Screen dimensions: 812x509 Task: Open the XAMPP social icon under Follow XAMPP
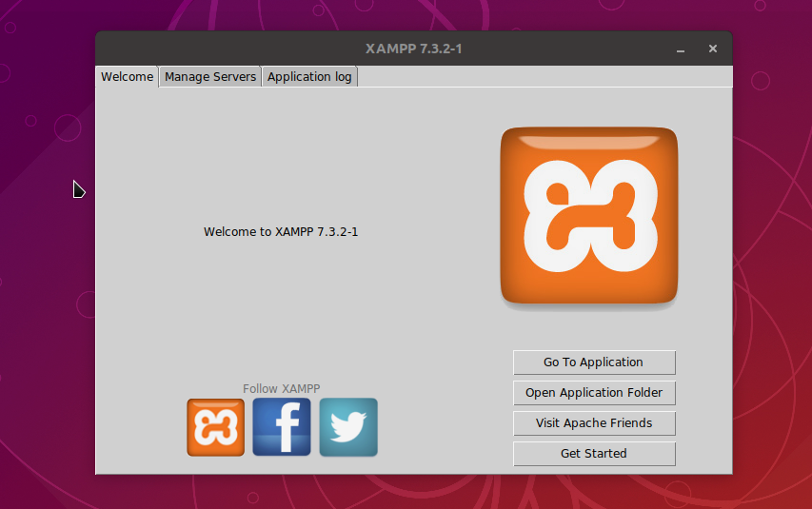pos(215,427)
